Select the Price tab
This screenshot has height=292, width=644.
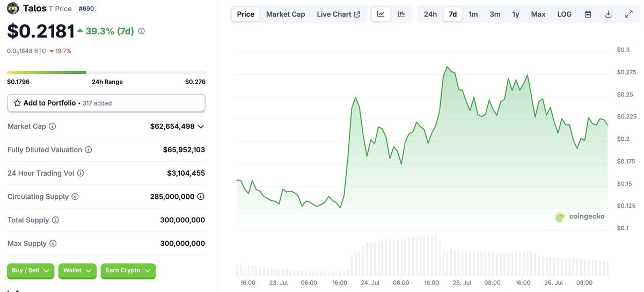click(246, 14)
